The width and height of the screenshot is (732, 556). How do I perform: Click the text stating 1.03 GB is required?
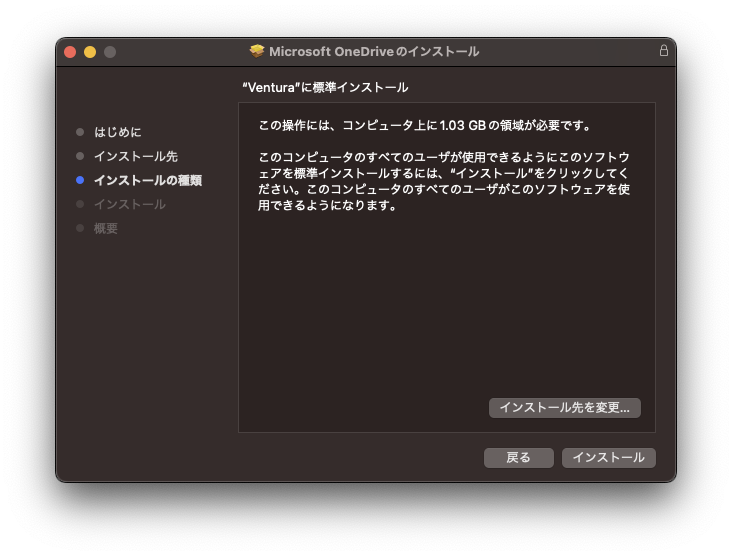point(425,126)
